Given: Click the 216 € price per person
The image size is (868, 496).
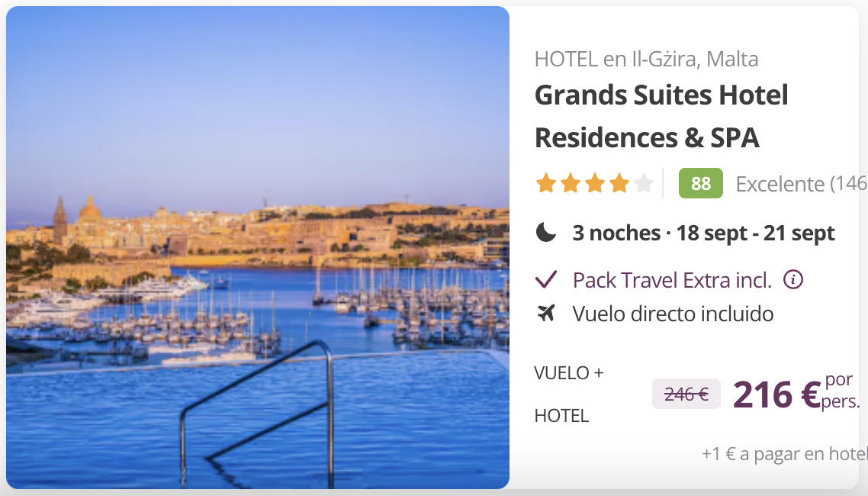Looking at the screenshot, I should [796, 394].
